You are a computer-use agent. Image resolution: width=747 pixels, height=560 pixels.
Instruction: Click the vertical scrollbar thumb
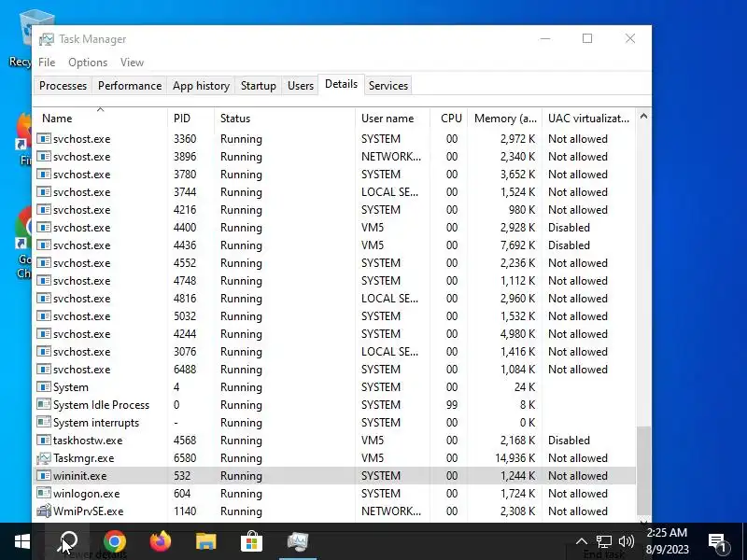point(643,471)
